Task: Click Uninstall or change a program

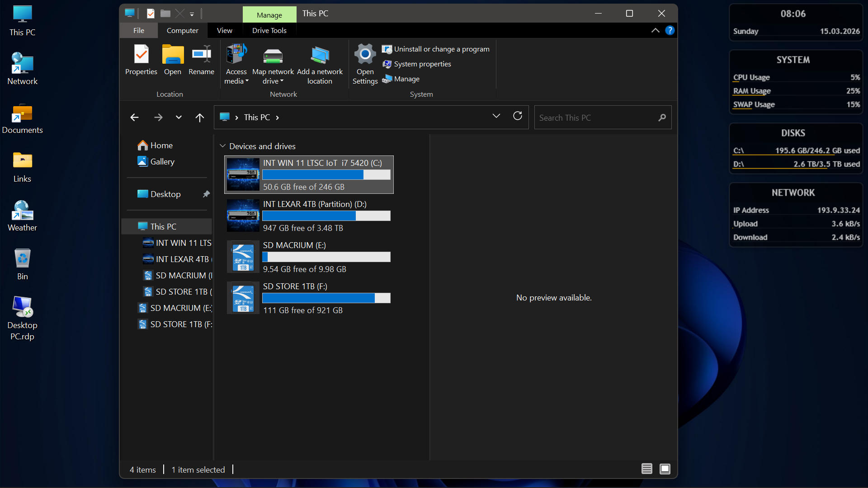Action: [x=436, y=49]
